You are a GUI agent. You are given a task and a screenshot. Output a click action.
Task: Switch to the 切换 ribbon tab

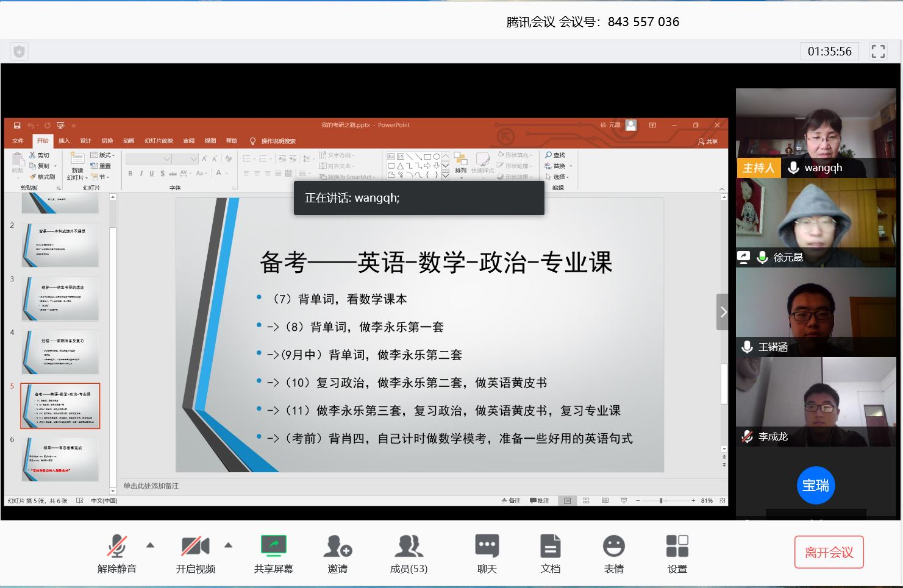[x=107, y=141]
